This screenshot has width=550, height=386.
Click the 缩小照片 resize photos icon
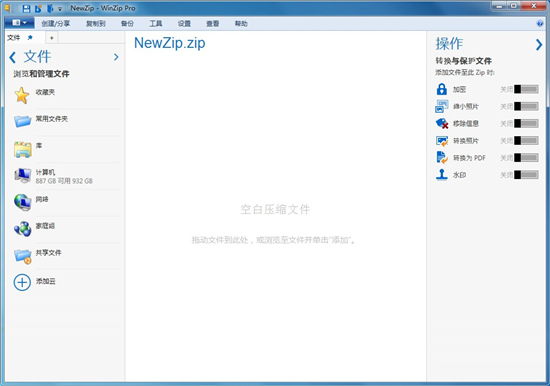(442, 106)
